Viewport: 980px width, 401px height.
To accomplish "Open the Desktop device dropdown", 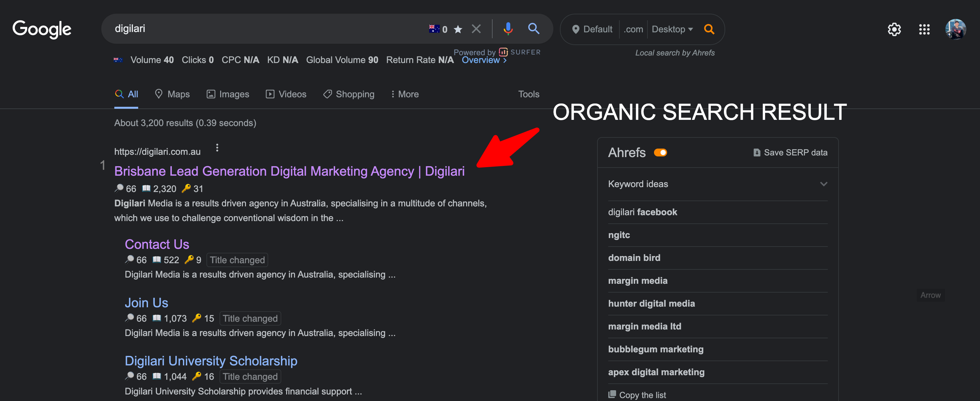I will [672, 29].
